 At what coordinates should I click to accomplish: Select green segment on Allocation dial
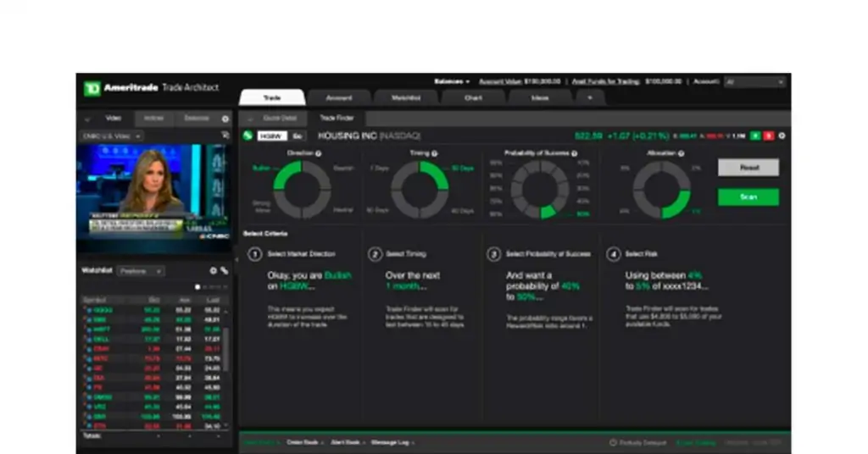tap(679, 206)
